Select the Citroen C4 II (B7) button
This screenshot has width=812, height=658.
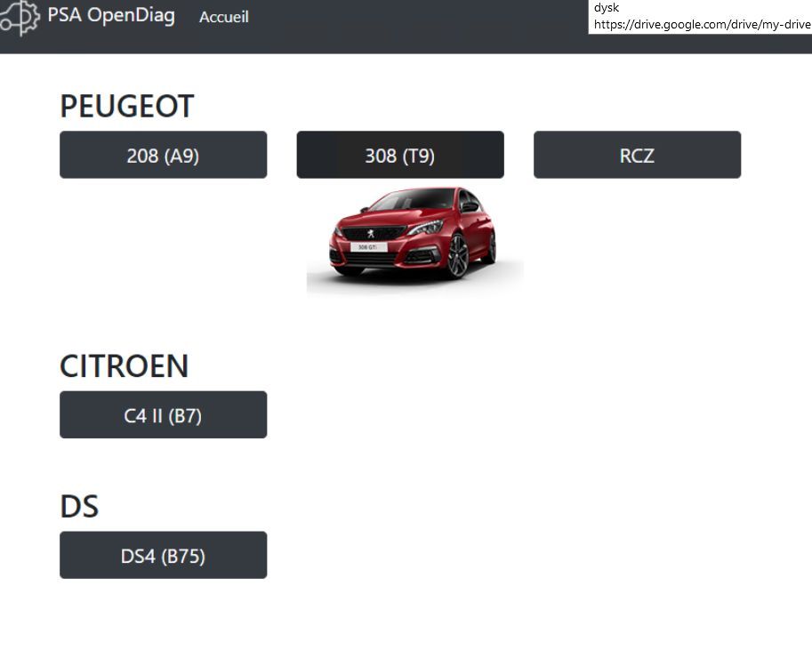[x=163, y=414]
